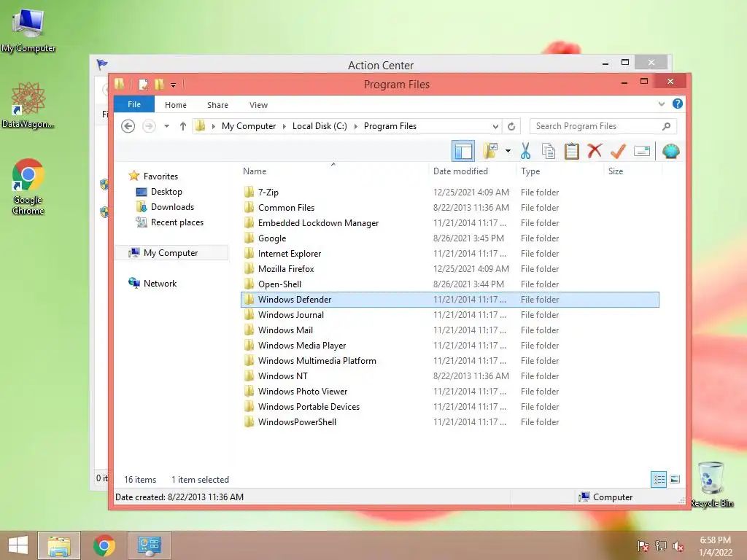Viewport: 747px width, 560px height.
Task: Click the Cut scissors icon
Action: pos(525,152)
